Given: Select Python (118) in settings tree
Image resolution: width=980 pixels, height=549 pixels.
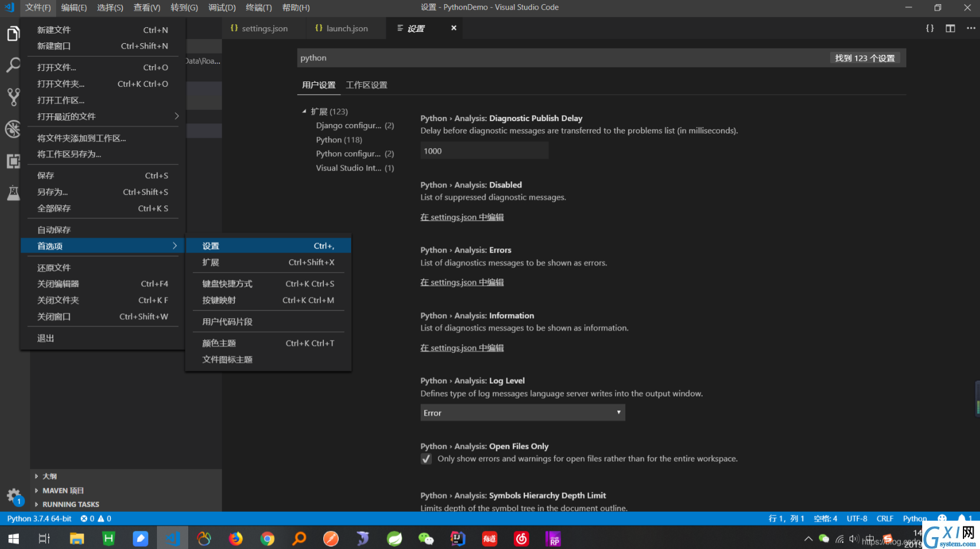Looking at the screenshot, I should 339,140.
